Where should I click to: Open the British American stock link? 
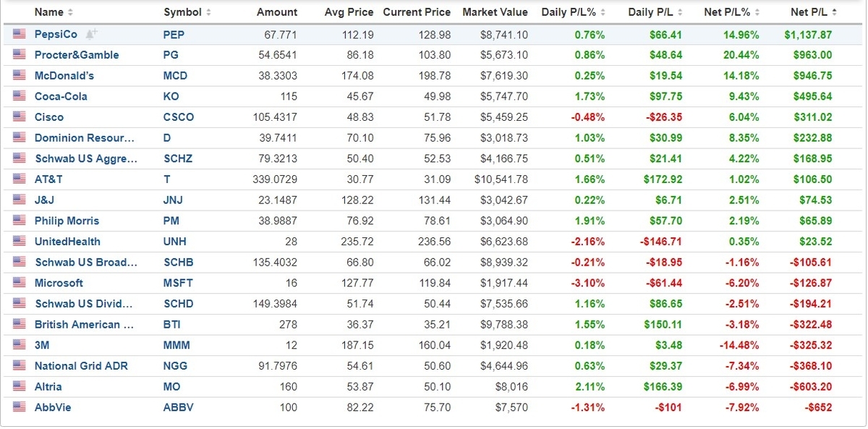click(x=85, y=325)
